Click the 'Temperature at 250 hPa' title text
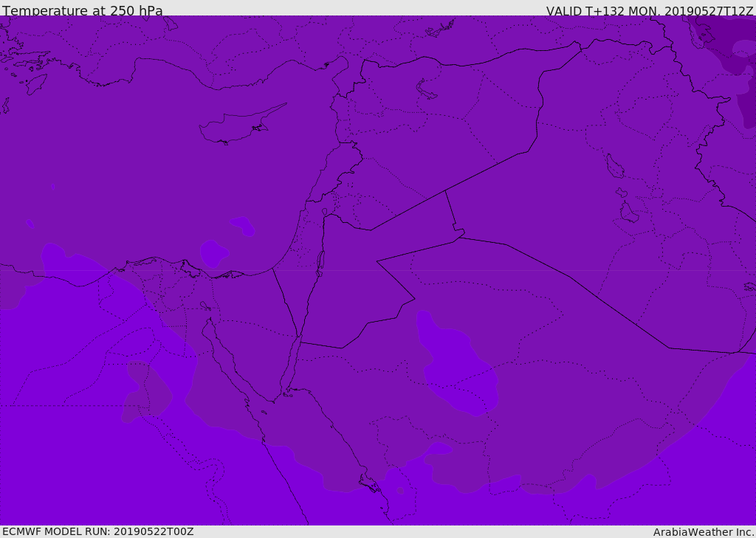This screenshot has height=538, width=756. pyautogui.click(x=83, y=10)
